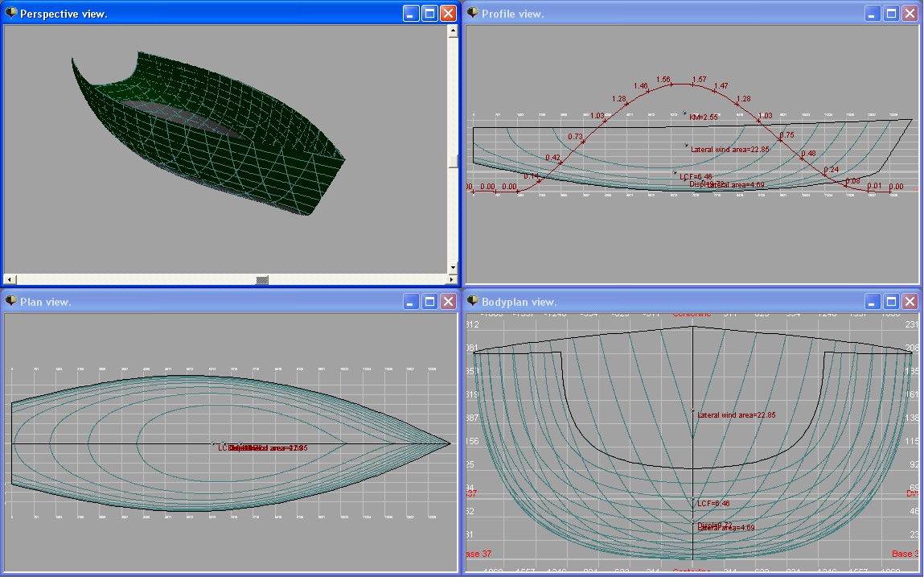The image size is (924, 577).
Task: Click the 1.57 curve value in Profile view
Action: (x=700, y=79)
